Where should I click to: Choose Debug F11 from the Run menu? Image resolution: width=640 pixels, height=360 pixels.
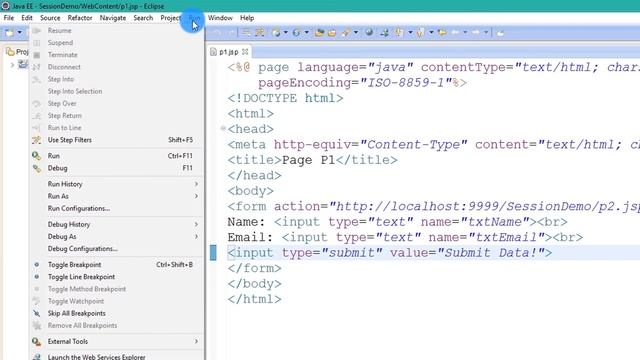tap(117, 168)
